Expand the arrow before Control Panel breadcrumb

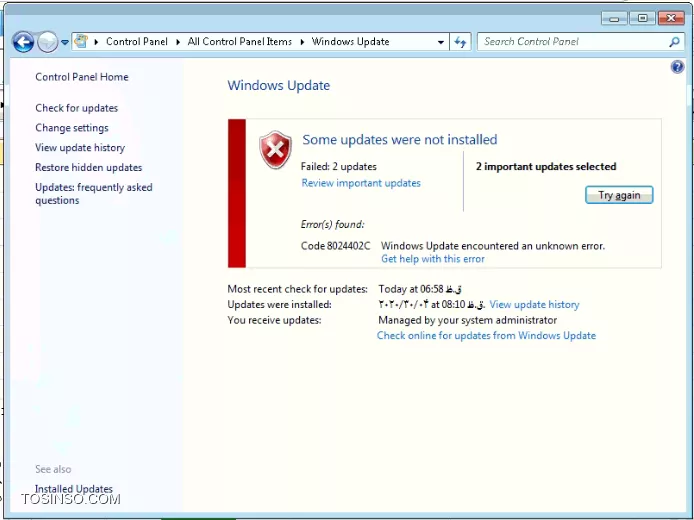pyautogui.click(x=96, y=42)
